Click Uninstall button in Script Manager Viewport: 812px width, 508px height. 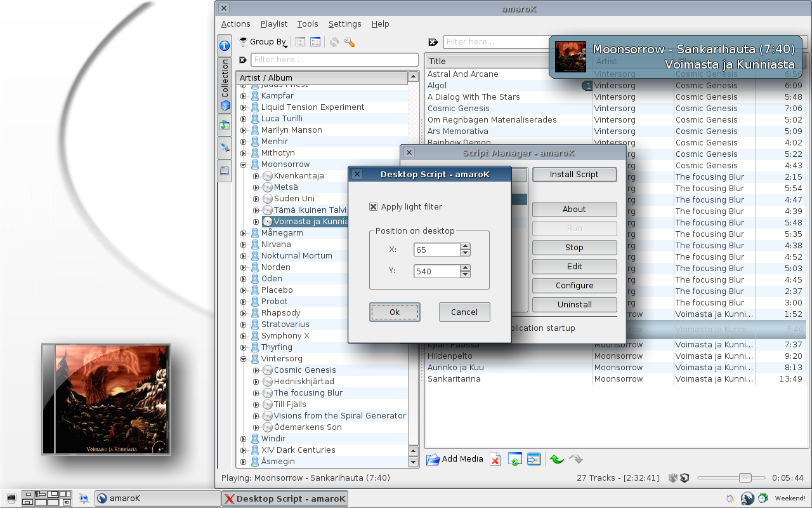click(574, 305)
